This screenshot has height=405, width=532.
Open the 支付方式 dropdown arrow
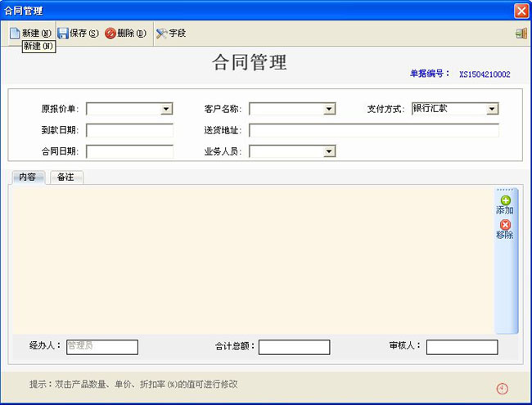(492, 109)
